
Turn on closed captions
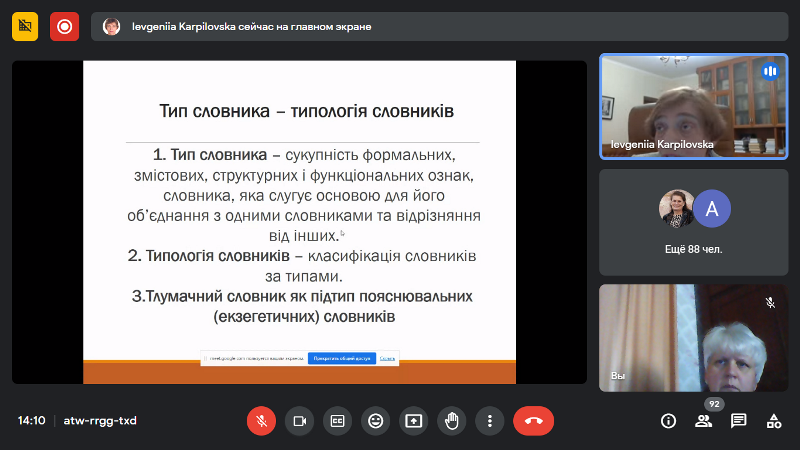(337, 421)
